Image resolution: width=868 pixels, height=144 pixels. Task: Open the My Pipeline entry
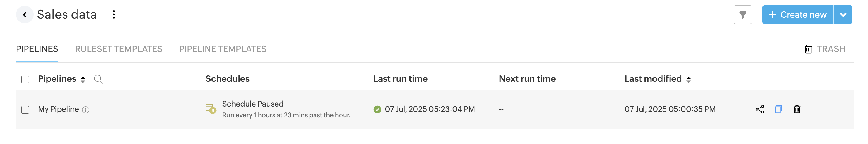click(58, 109)
